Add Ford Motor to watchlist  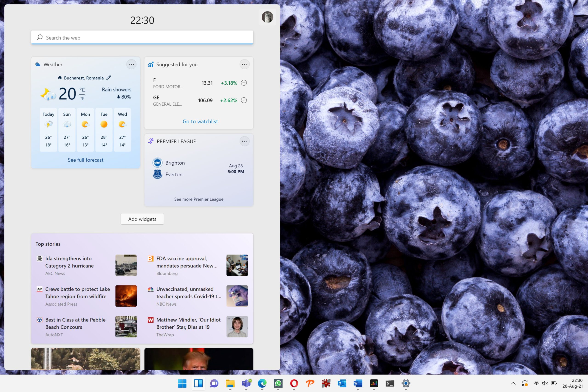pyautogui.click(x=244, y=83)
